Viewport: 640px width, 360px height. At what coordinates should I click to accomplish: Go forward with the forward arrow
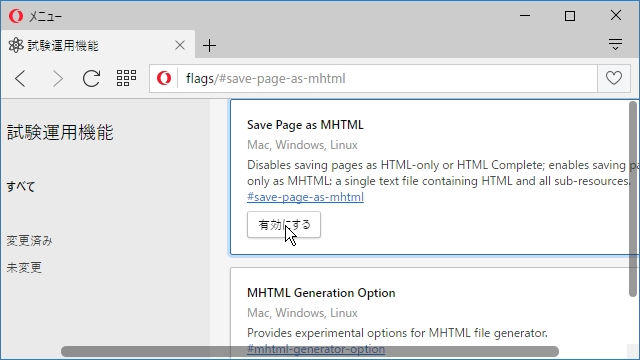click(58, 78)
